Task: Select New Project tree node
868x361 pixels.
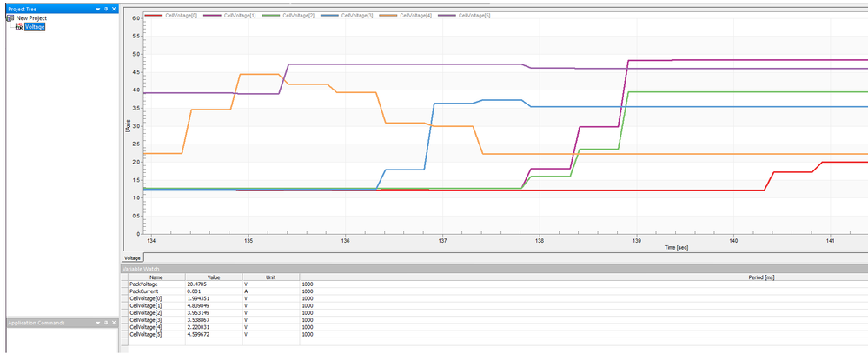Action: point(31,18)
